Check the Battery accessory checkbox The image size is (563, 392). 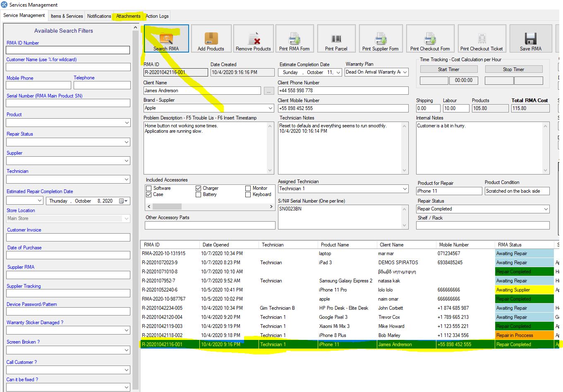(x=198, y=194)
